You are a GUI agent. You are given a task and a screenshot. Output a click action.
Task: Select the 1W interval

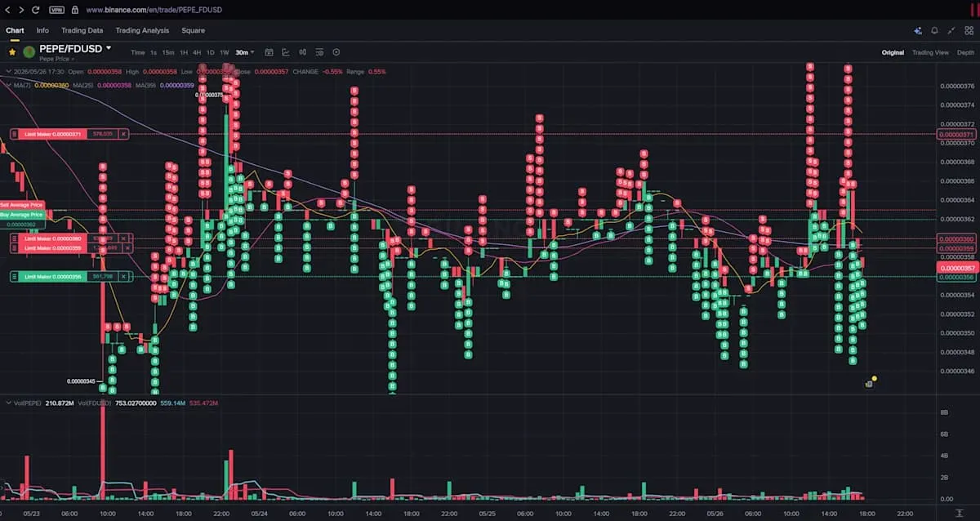tap(224, 52)
